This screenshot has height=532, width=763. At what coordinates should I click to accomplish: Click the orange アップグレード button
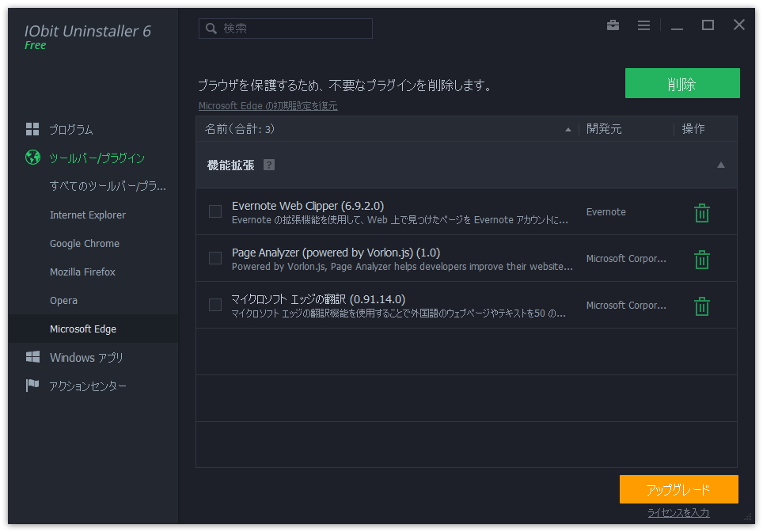678,489
